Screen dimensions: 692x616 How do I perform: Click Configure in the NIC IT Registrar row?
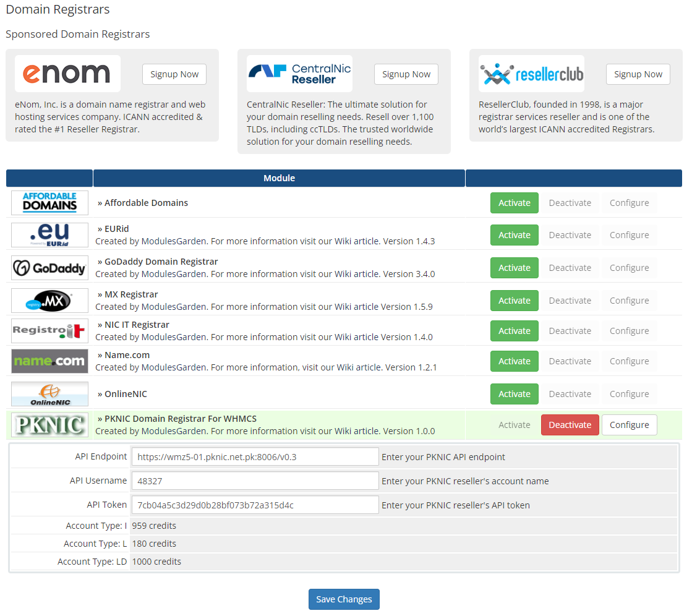pos(630,331)
